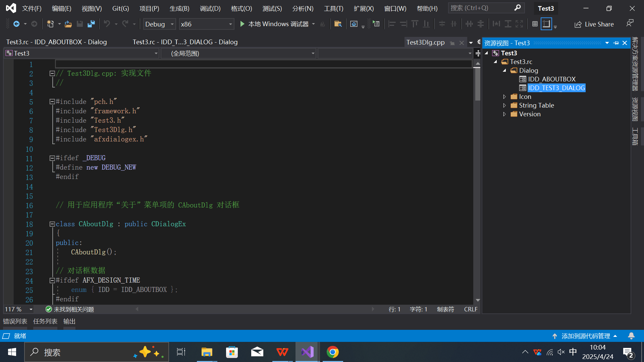The width and height of the screenshot is (644, 362).
Task: Click the Open File toolbar icon
Action: [x=68, y=24]
